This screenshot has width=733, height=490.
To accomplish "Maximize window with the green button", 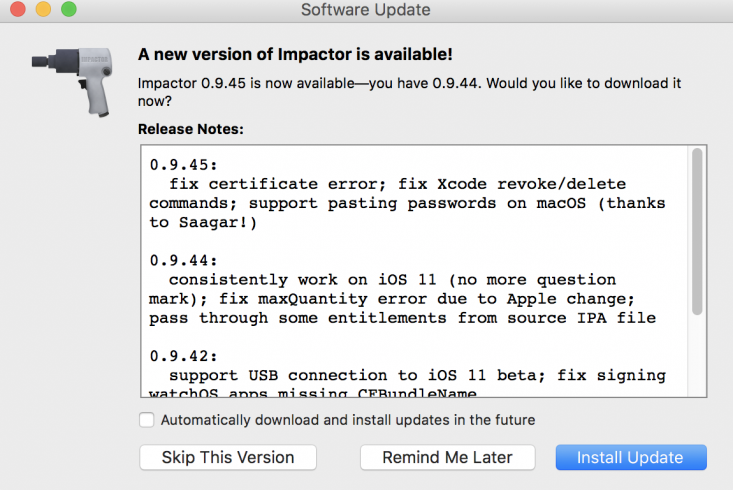I will pos(68,10).
